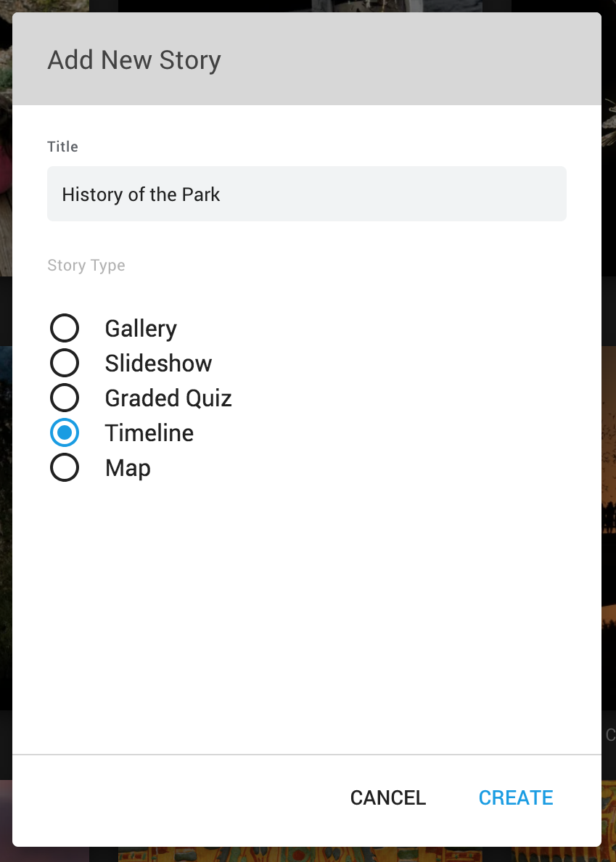
Task: Click the 'Story Type' section label
Action: 86,266
